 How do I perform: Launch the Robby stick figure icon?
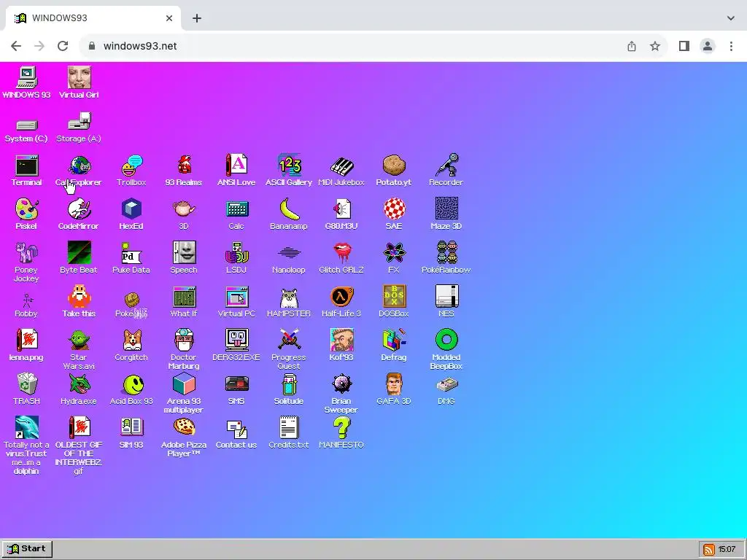pos(26,300)
